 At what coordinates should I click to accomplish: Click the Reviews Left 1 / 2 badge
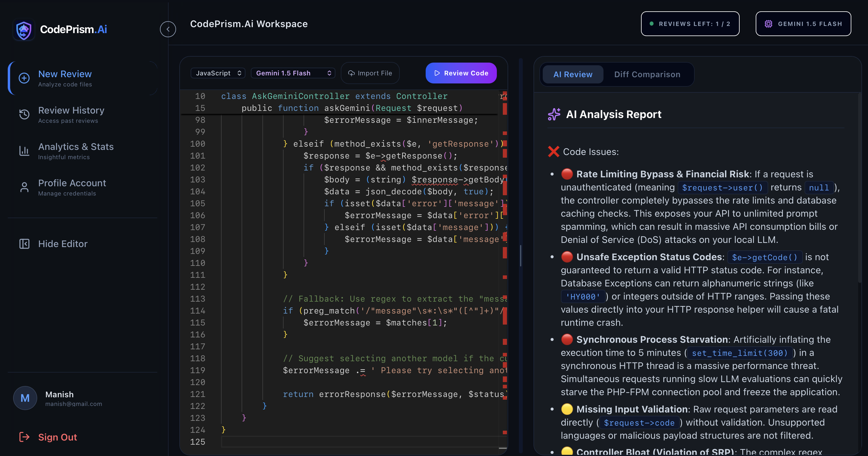click(690, 24)
